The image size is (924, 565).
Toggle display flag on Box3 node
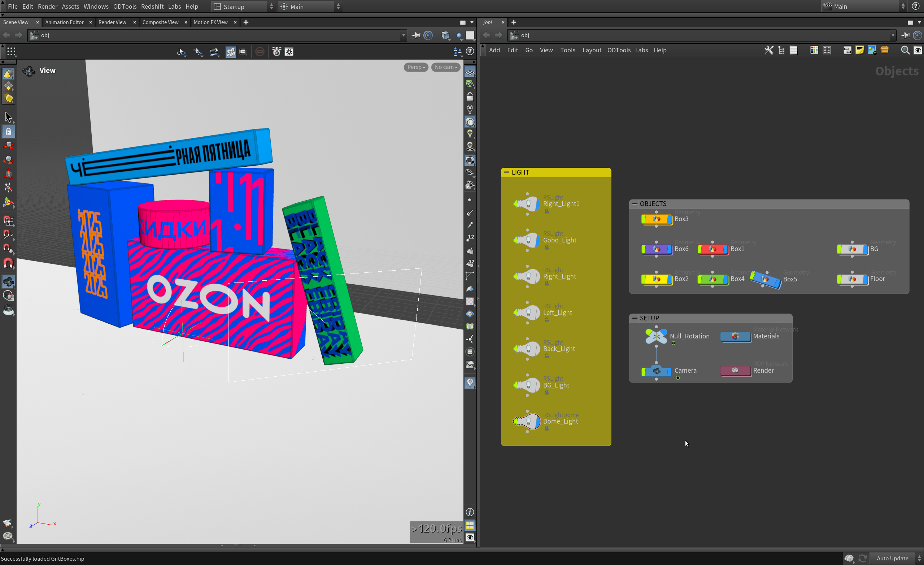[670, 219]
